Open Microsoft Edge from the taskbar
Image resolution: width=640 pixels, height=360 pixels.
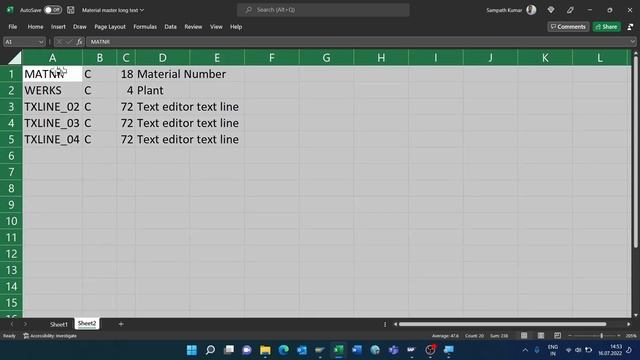(x=283, y=350)
